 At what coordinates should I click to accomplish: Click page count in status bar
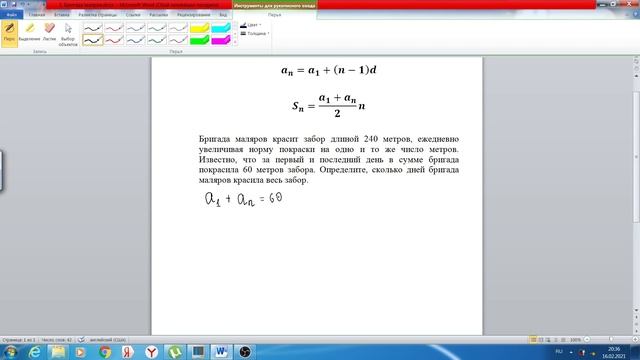(x=19, y=340)
